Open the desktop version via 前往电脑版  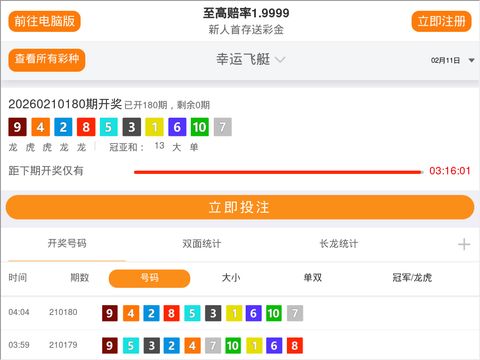pos(44,21)
